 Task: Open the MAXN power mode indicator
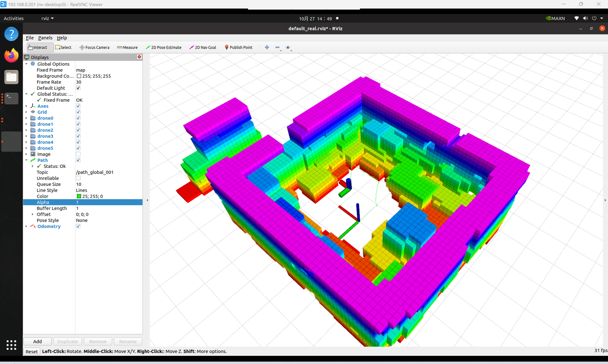[555, 18]
